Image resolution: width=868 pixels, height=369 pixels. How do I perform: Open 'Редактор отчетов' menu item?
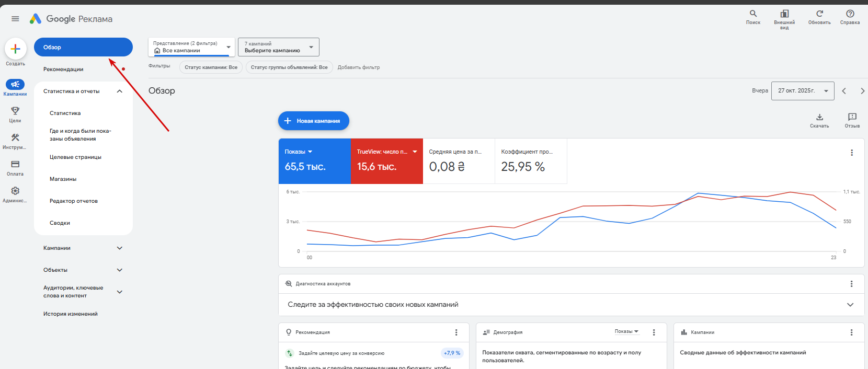pyautogui.click(x=74, y=201)
